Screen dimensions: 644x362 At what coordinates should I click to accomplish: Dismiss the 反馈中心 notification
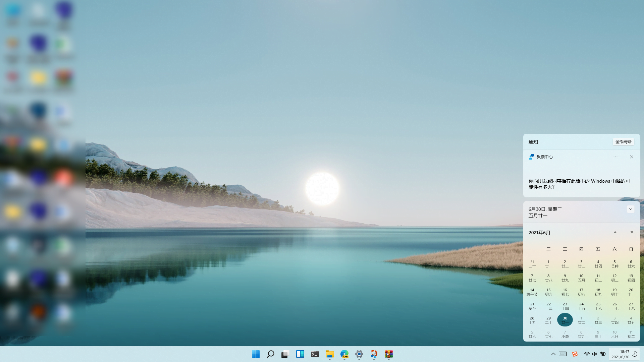tap(631, 157)
